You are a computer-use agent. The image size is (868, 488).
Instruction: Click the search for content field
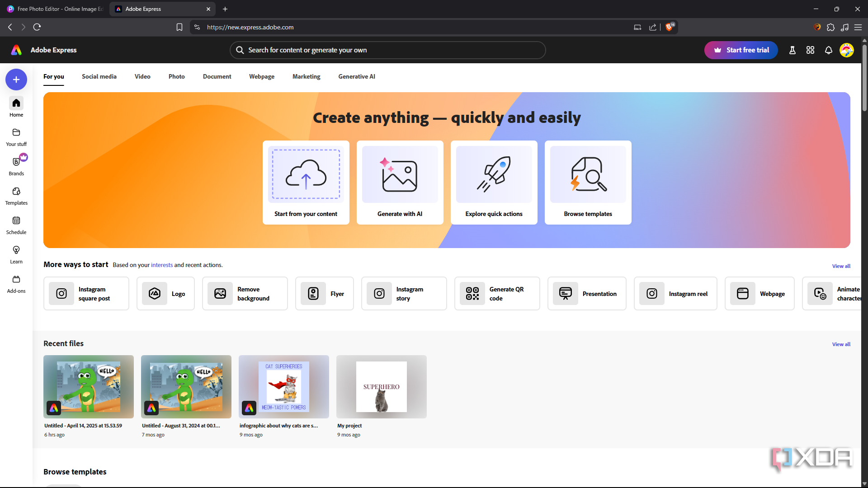click(x=388, y=50)
